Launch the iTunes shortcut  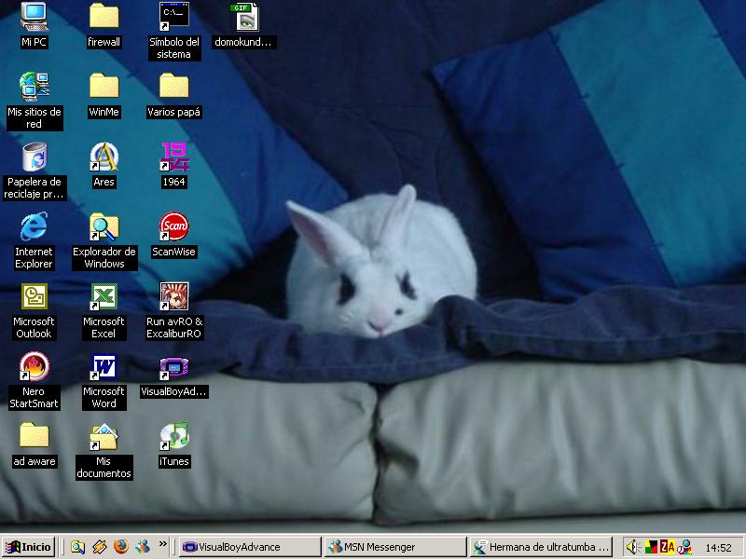[x=173, y=436]
